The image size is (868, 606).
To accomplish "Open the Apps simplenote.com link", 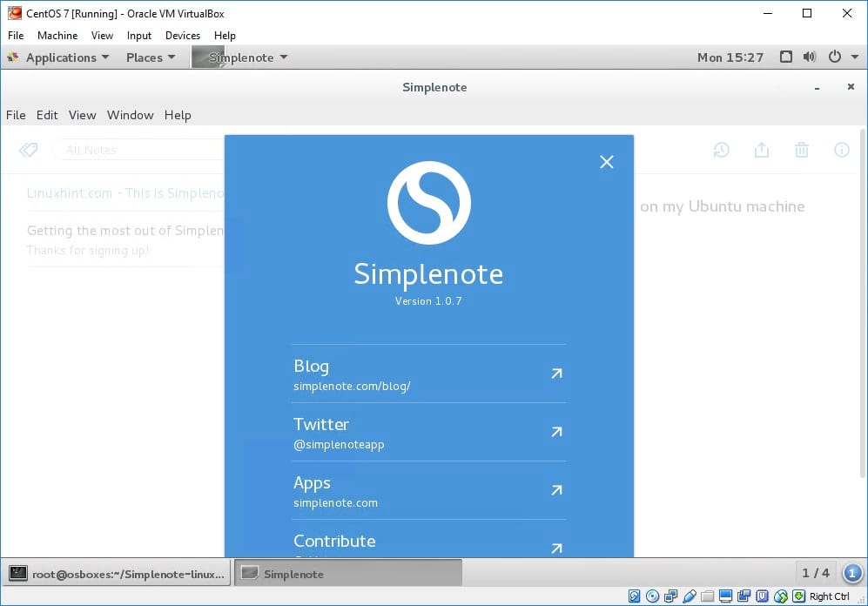I will click(x=429, y=490).
